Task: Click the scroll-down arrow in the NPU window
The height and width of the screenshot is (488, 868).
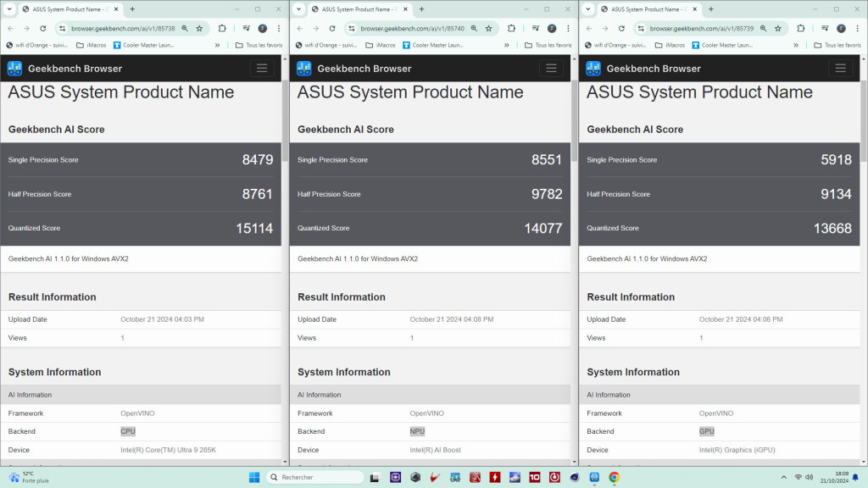Action: (x=574, y=462)
